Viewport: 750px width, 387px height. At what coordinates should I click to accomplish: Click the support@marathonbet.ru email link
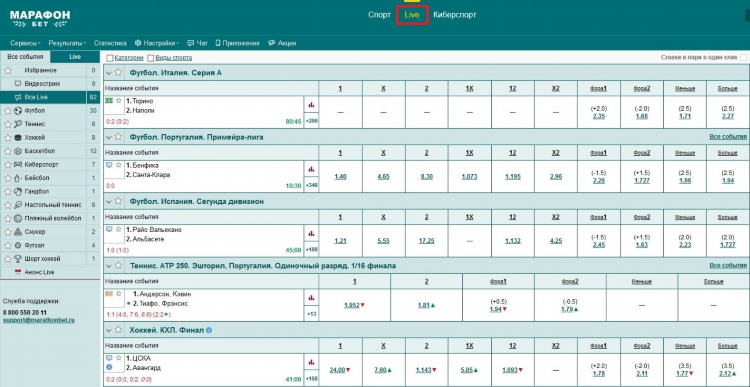[x=39, y=320]
